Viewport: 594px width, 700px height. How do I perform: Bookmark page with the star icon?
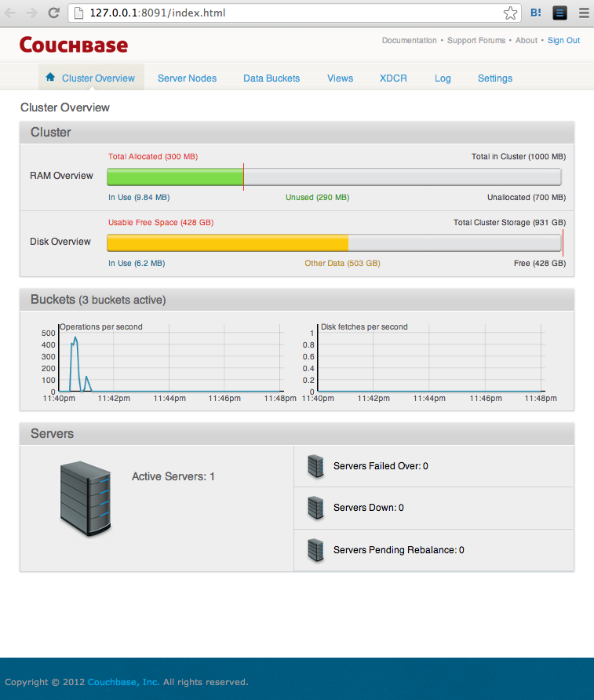click(x=510, y=13)
